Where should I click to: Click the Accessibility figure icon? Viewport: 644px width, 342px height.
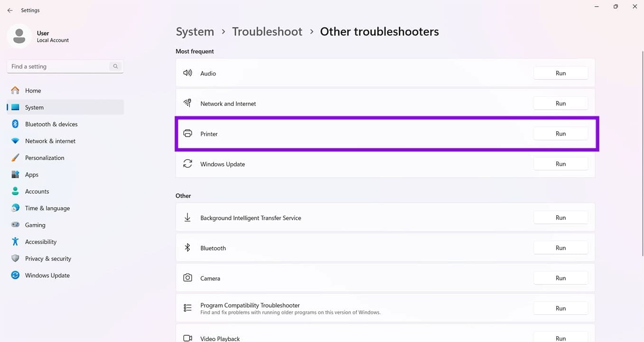15,242
